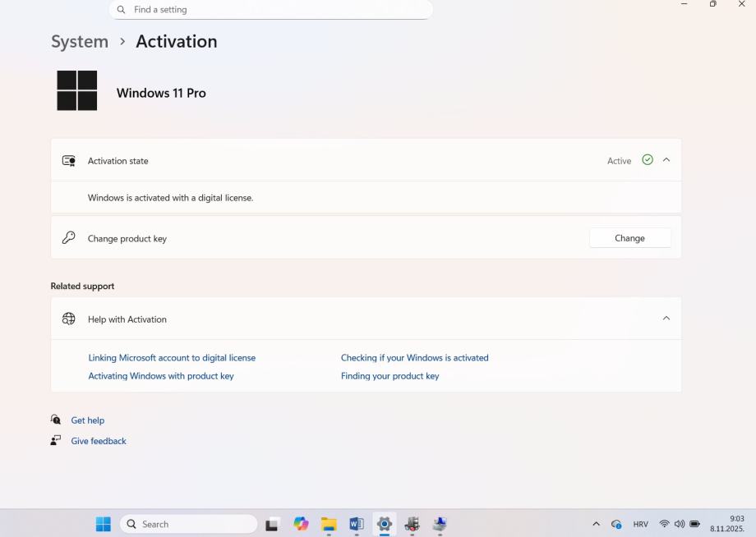756x537 pixels.
Task: Click the Change product key button
Action: pyautogui.click(x=629, y=238)
